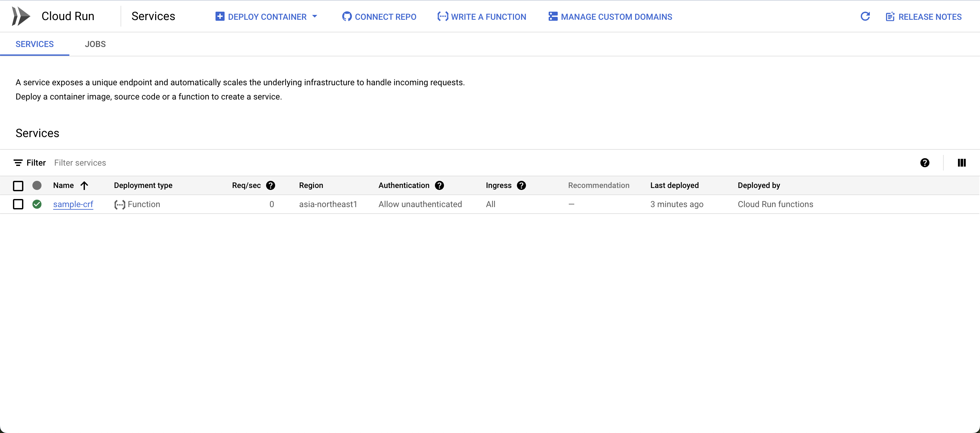Viewport: 980px width, 433px height.
Task: Click the Req/sec help icon
Action: [271, 185]
